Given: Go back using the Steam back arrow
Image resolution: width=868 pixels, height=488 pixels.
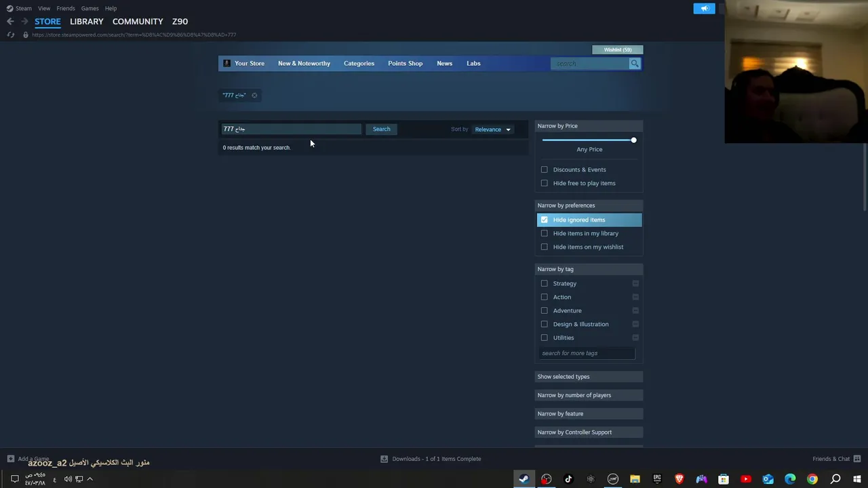Looking at the screenshot, I should (10, 22).
